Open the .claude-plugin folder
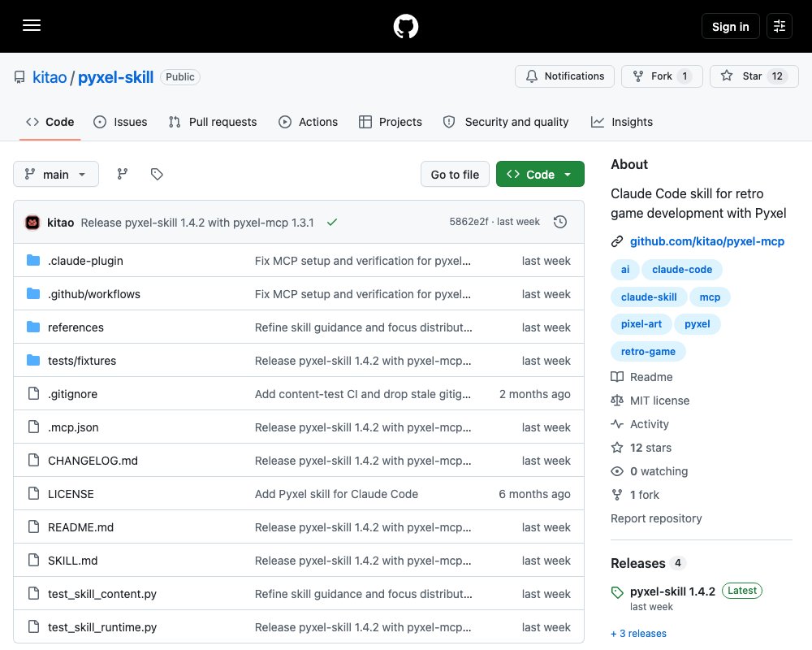Screen dimensions: 812x650 coord(85,261)
